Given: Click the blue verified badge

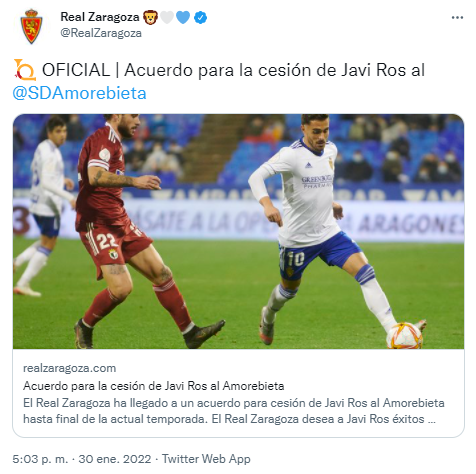Looking at the screenshot, I should point(200,17).
